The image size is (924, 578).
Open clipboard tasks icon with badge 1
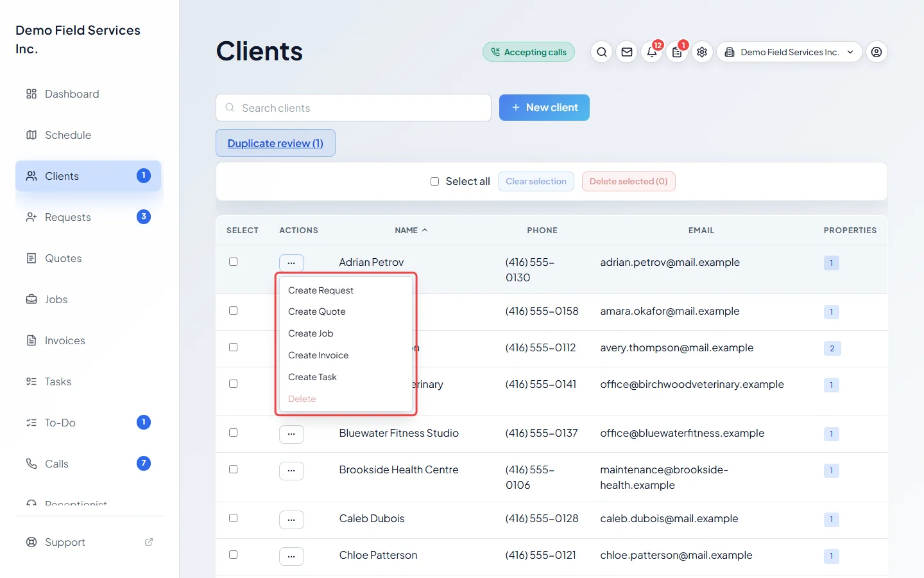coord(677,52)
